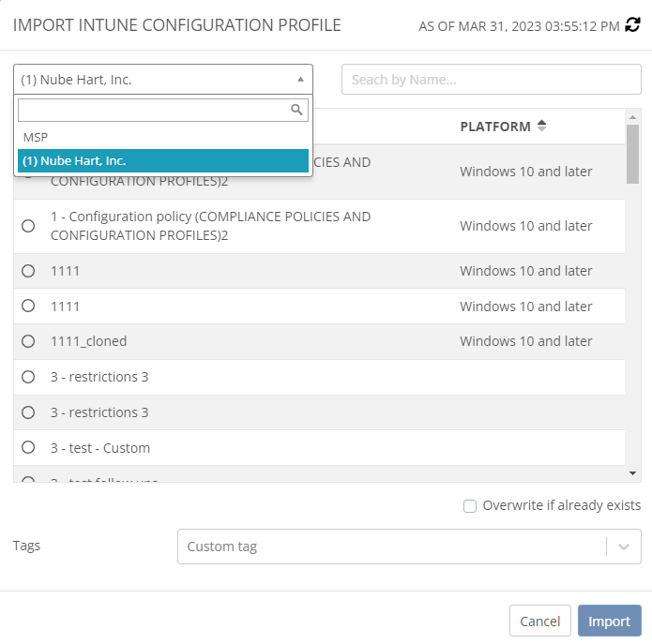The height and width of the screenshot is (644, 652).
Task: Focus the Search by Name field
Action: [x=491, y=80]
